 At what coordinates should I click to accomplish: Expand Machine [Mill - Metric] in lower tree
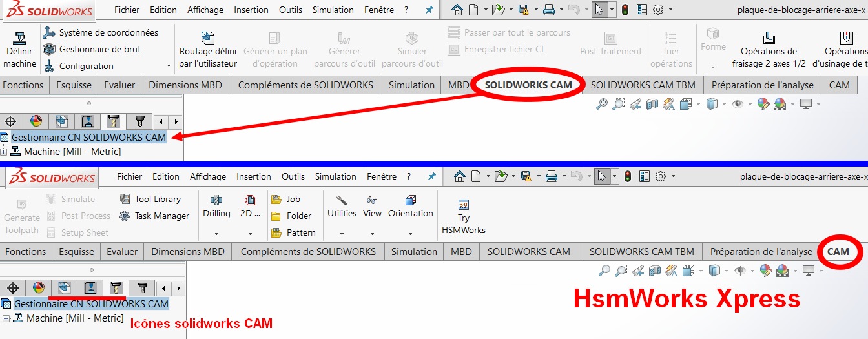pyautogui.click(x=6, y=318)
